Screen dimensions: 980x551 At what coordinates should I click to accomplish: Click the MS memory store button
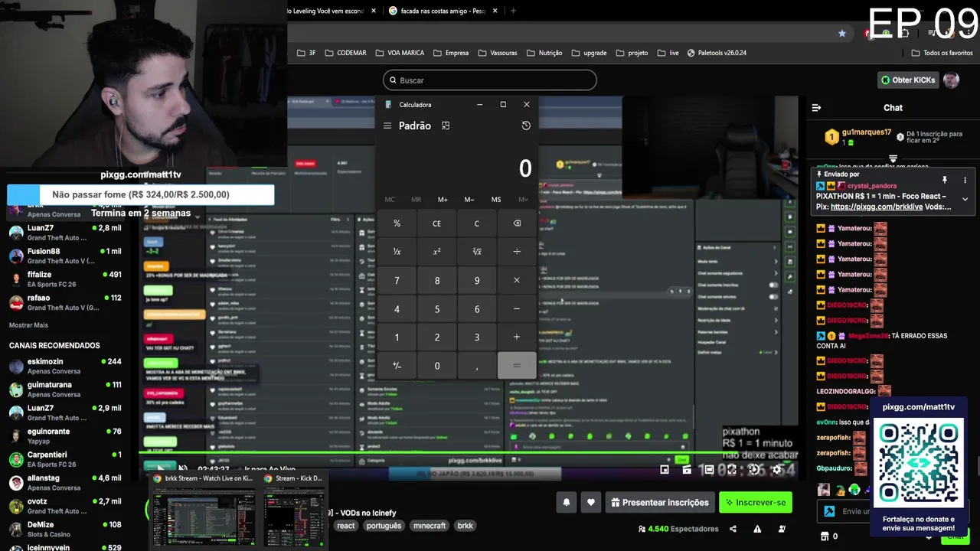496,200
